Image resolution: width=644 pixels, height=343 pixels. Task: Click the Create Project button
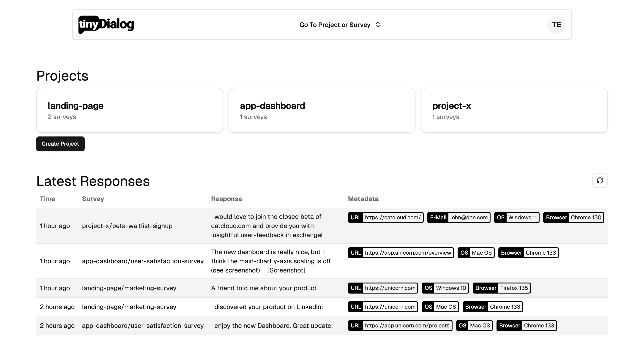(60, 144)
